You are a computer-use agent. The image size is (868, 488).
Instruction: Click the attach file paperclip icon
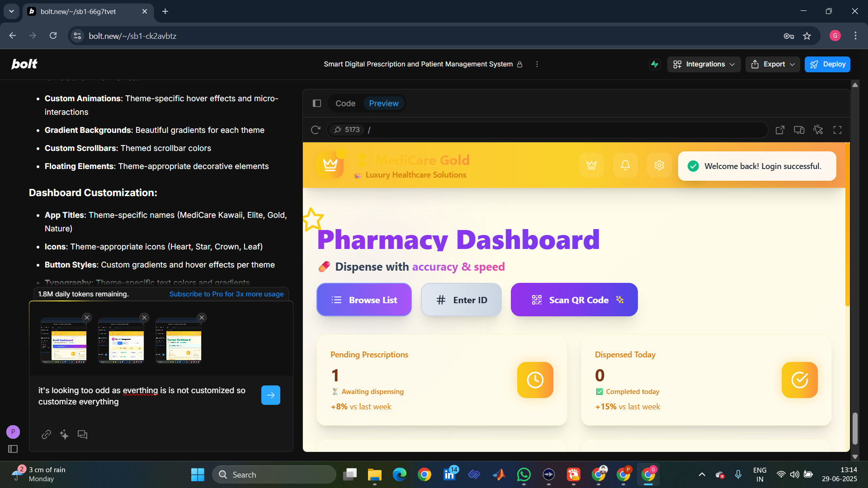46,435
